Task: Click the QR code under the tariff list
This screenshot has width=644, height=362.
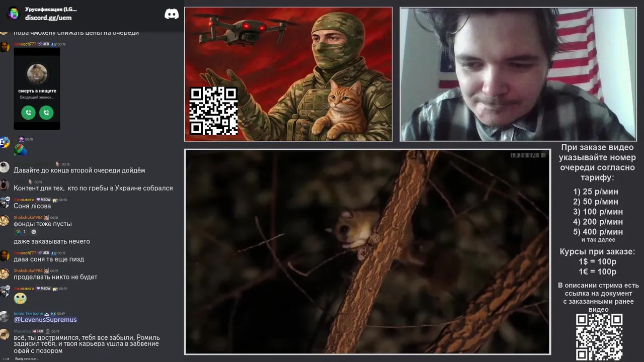Action: click(x=599, y=337)
